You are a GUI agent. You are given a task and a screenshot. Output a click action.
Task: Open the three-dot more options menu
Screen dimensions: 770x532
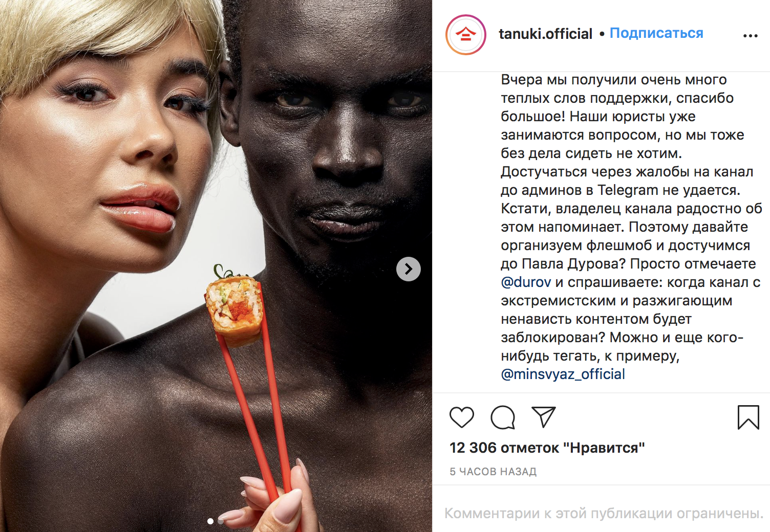pyautogui.click(x=750, y=36)
